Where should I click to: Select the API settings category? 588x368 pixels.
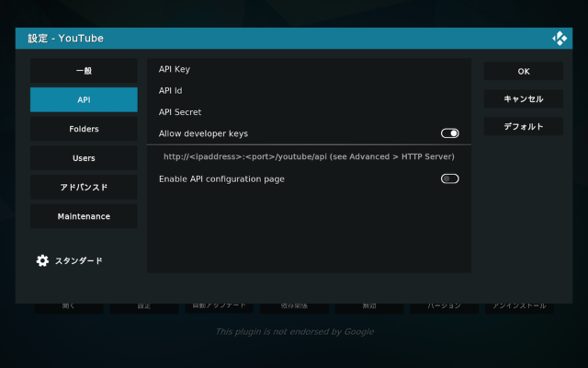[x=84, y=99]
